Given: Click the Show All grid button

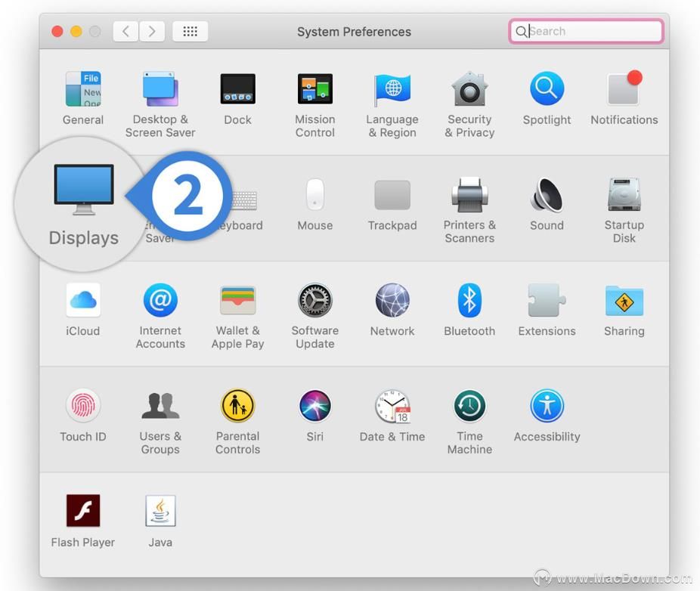Looking at the screenshot, I should (190, 31).
